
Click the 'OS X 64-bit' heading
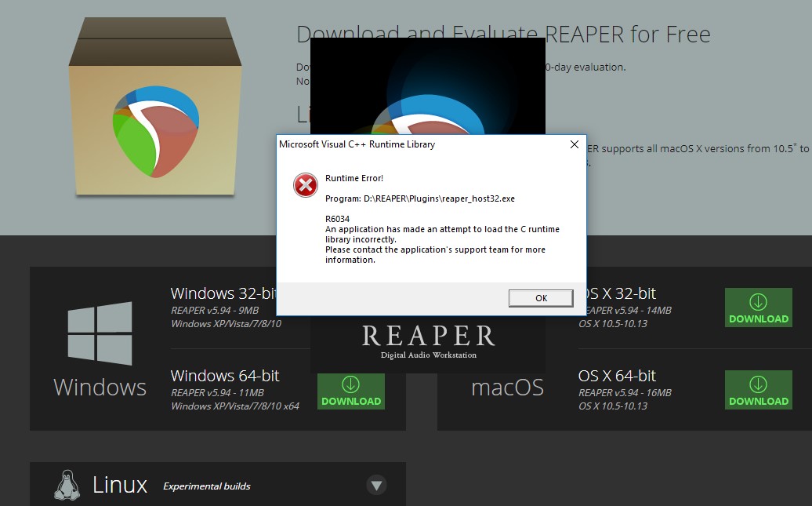click(617, 375)
